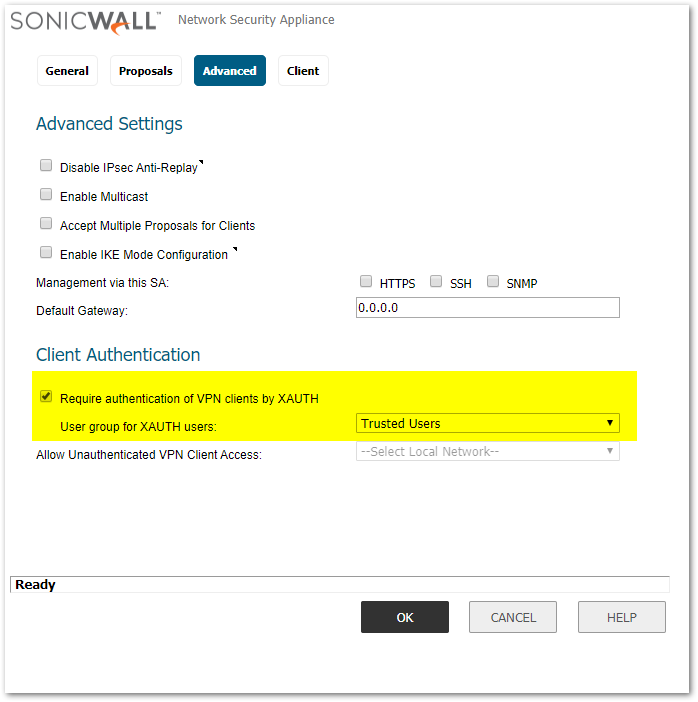The height and width of the screenshot is (702, 698).
Task: Click the tooltip marker beside Enable IKE Mode Configuration
Action: [235, 249]
